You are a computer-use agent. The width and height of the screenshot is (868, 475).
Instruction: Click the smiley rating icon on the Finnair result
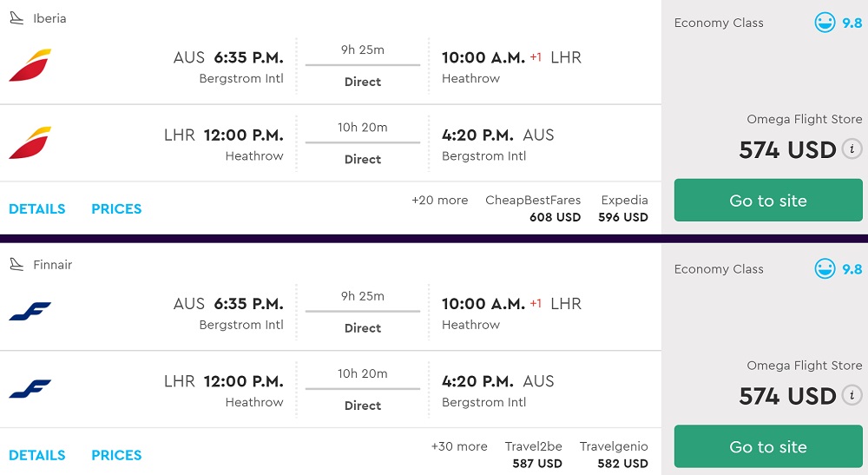(825, 269)
